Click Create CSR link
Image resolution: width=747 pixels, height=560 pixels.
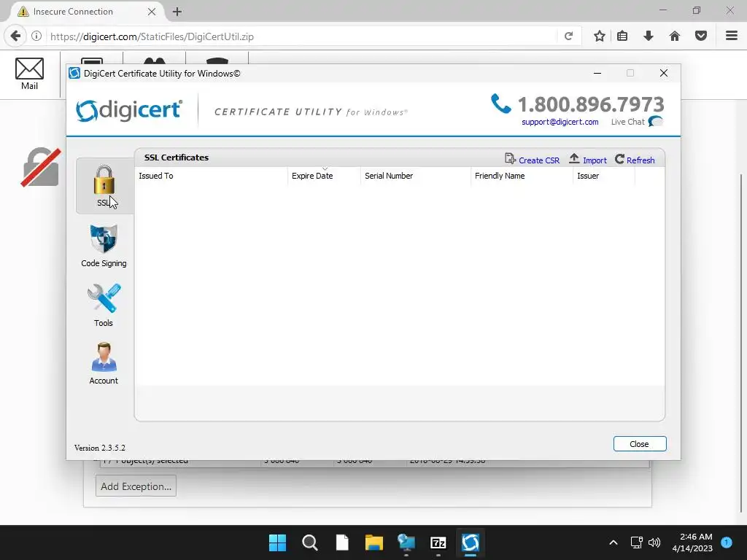click(532, 160)
